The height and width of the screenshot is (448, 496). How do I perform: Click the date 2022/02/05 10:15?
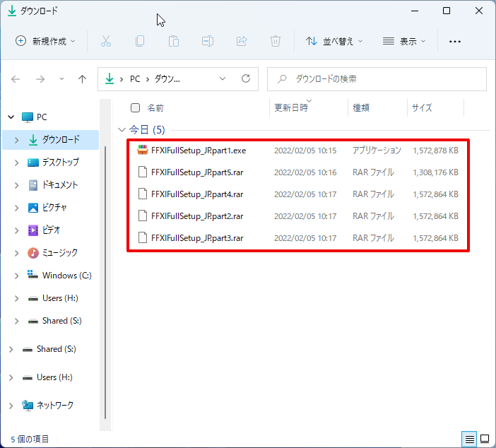(305, 151)
